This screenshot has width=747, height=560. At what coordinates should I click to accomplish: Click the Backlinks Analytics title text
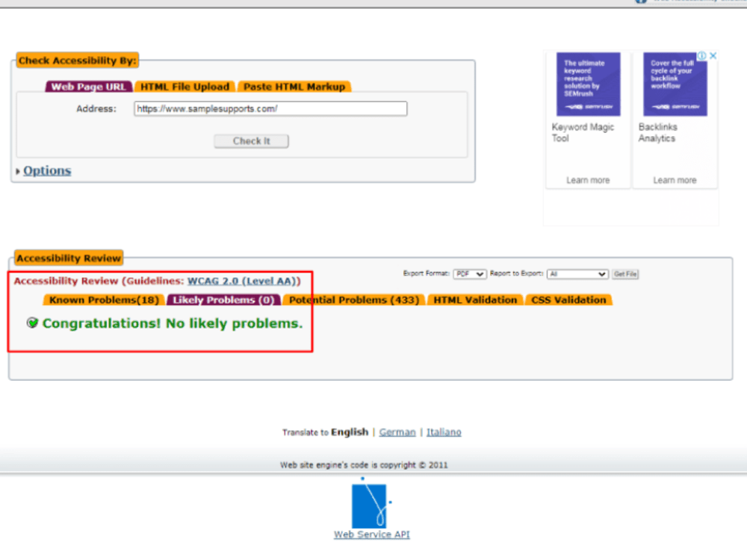(657, 132)
